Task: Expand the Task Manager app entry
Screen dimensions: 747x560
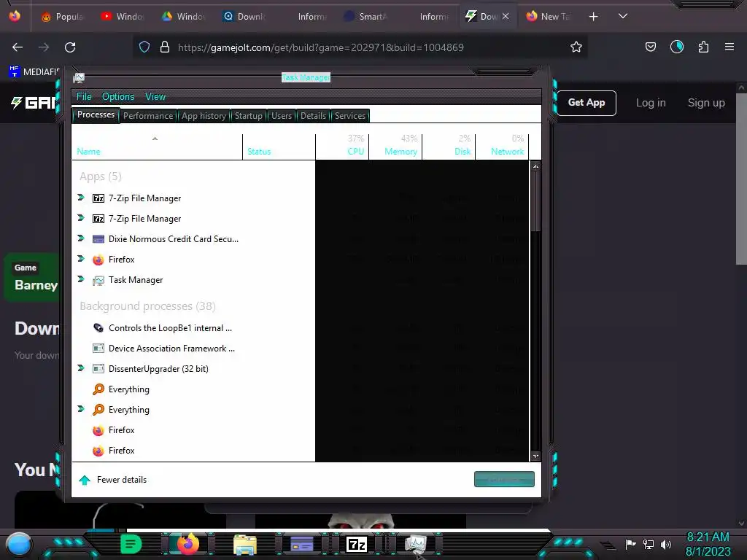Action: tap(80, 279)
